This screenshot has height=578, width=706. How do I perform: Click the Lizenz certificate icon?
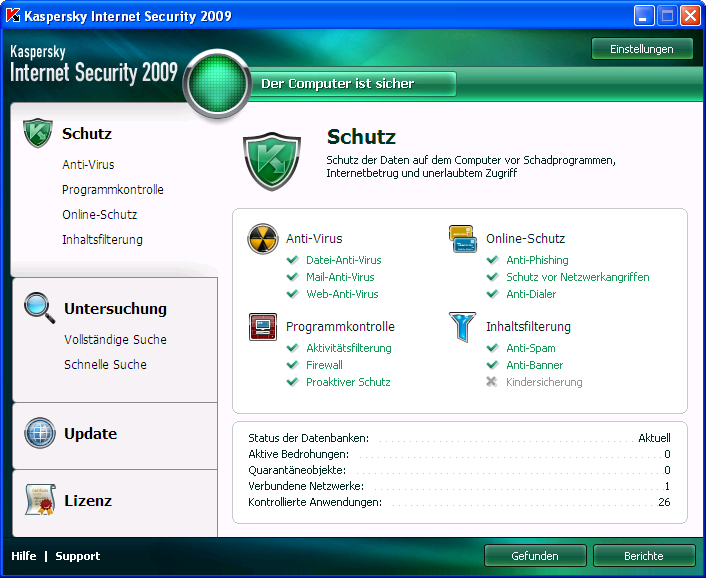click(x=40, y=500)
